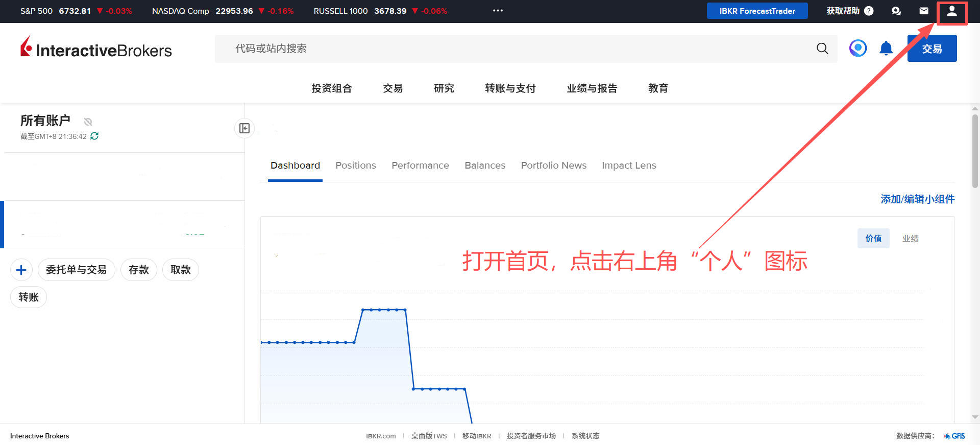
Task: Click the 添加/编辑小组件 link
Action: click(917, 199)
